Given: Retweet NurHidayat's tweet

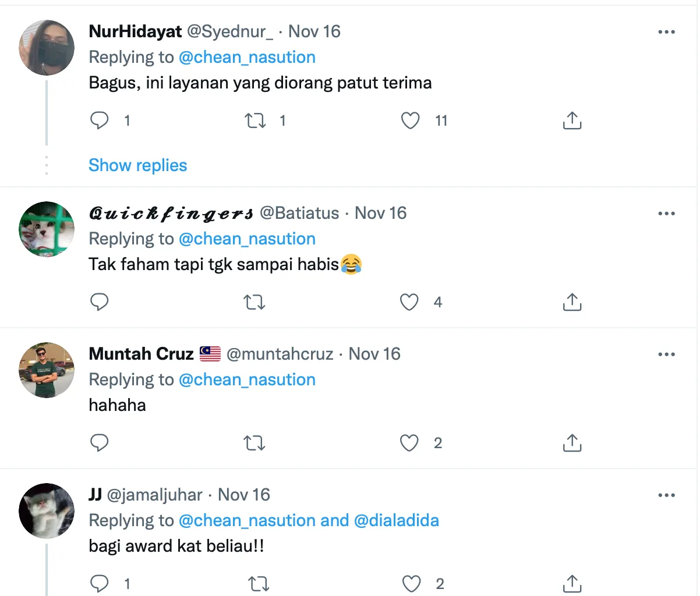Looking at the screenshot, I should [x=254, y=120].
